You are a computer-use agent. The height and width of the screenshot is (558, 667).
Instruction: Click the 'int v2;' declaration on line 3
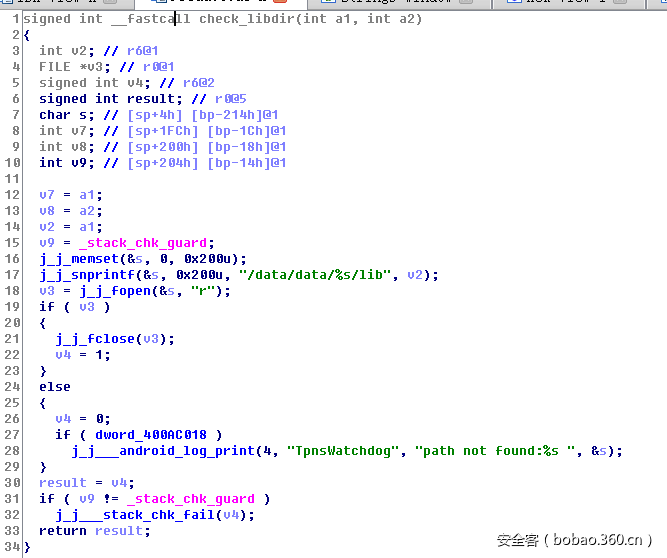66,51
